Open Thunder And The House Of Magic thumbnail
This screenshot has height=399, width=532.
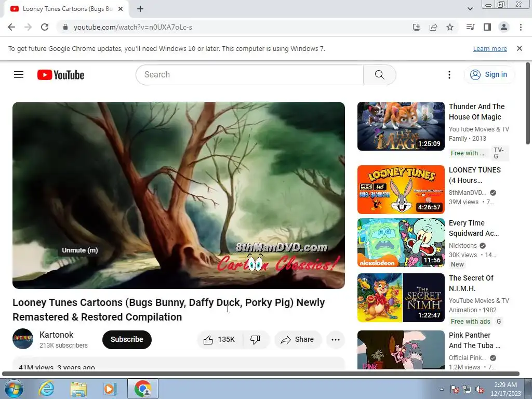click(x=401, y=126)
